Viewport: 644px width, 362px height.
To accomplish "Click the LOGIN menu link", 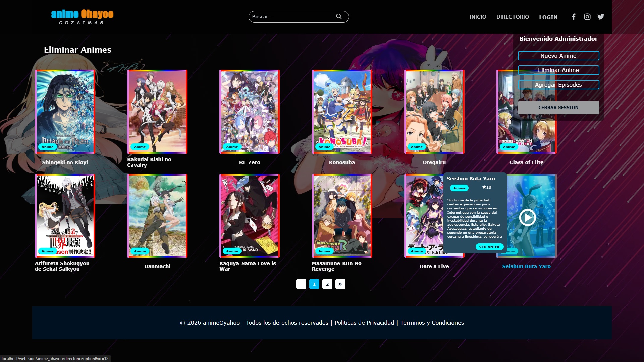I will (x=548, y=17).
